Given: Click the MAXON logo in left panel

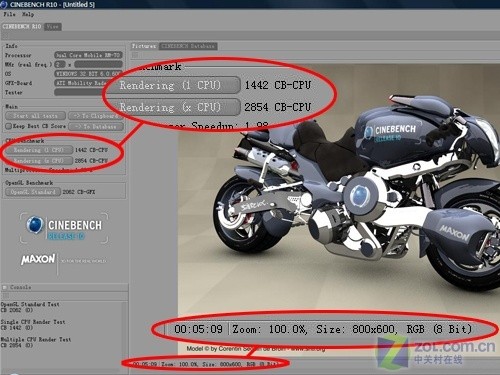Looking at the screenshot, I should point(38,259).
